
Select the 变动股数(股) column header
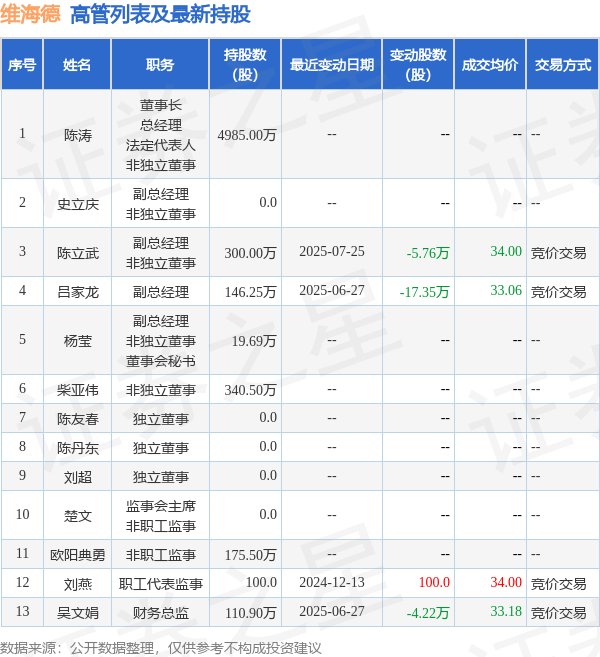(x=418, y=65)
